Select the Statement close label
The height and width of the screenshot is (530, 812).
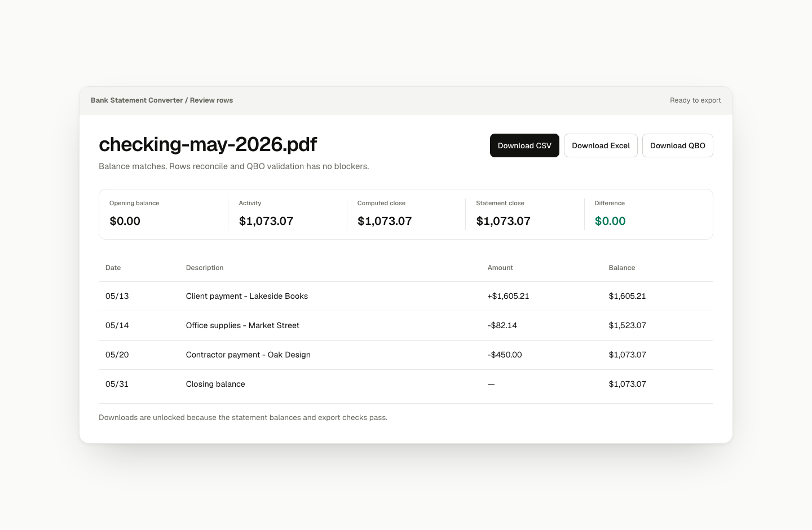coord(500,203)
